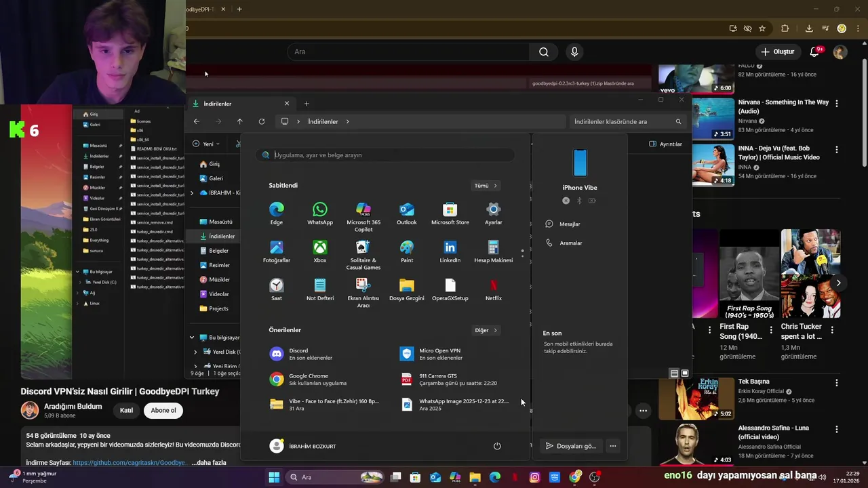Click Windows Start button on taskbar

pos(274,477)
